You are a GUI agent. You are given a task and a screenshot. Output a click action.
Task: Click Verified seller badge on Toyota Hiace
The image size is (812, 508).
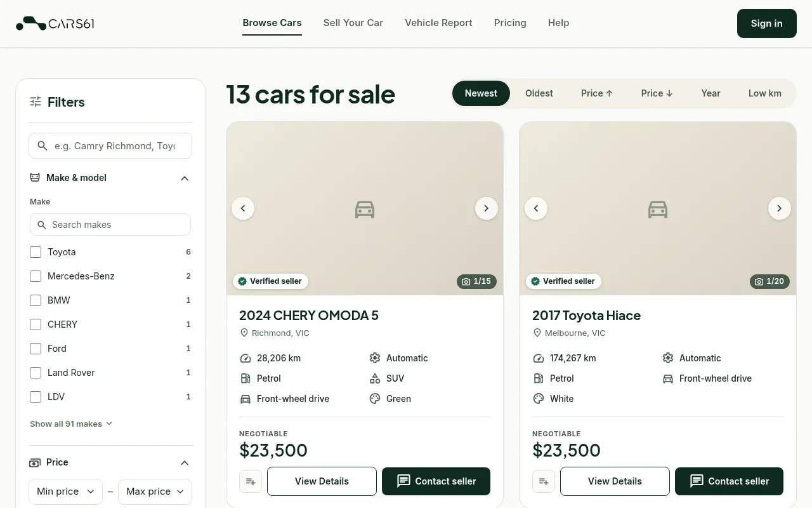563,281
